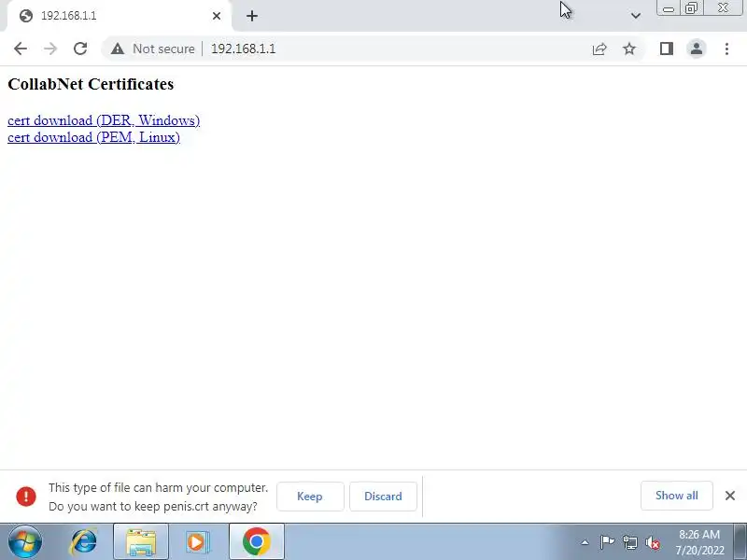Click the red download warning icon
The height and width of the screenshot is (560, 747).
pos(26,497)
